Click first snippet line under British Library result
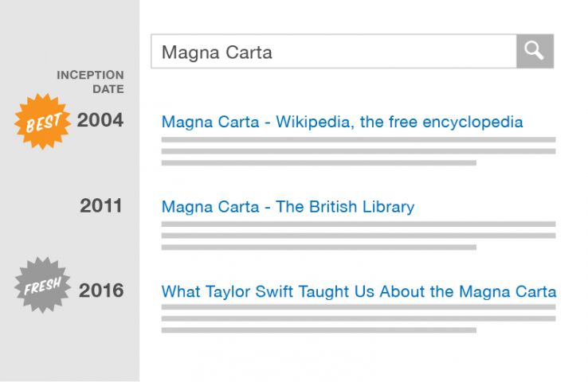588x382 pixels. click(358, 224)
